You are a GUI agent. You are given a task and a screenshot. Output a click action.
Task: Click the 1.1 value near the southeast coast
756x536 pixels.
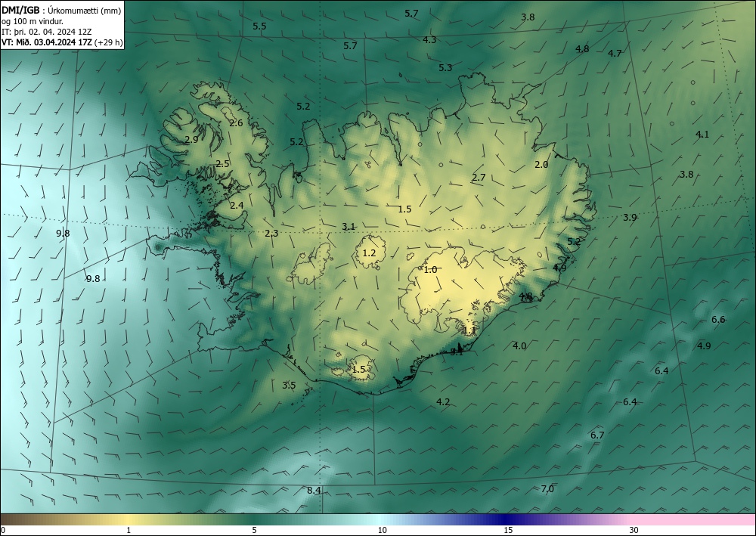(469, 330)
